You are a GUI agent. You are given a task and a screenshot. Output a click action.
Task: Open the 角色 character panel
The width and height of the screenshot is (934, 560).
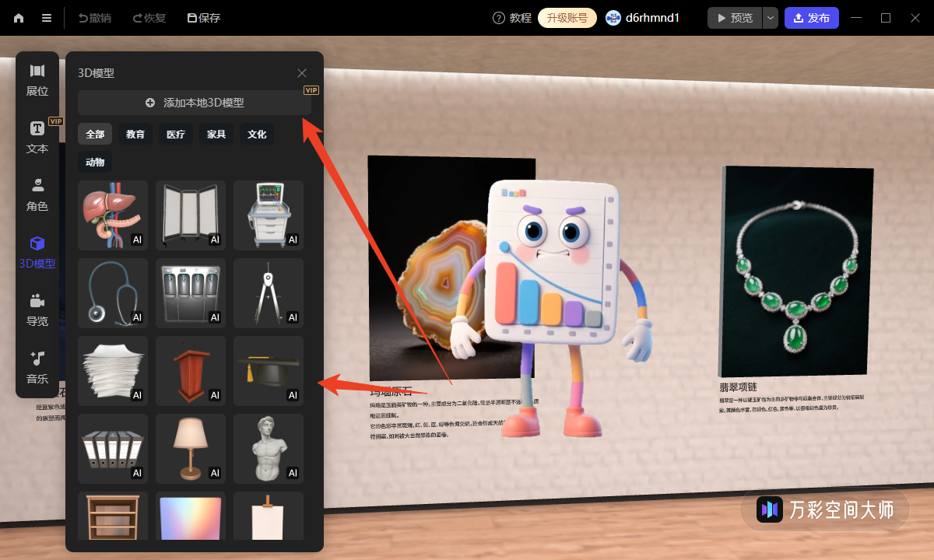(37, 194)
